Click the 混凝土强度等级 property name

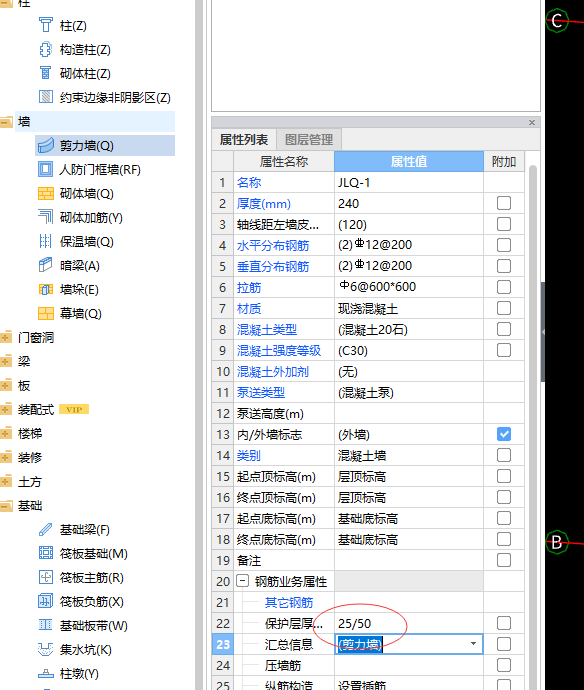279,351
